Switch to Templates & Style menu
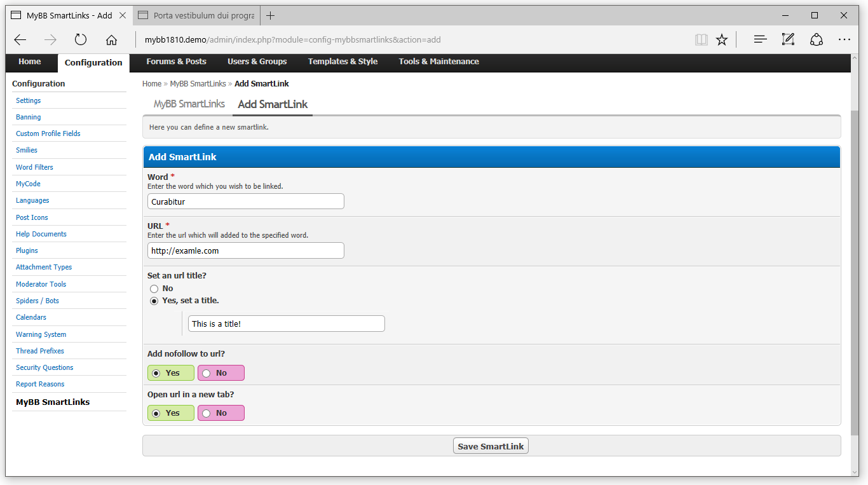868x485 pixels. [x=342, y=62]
